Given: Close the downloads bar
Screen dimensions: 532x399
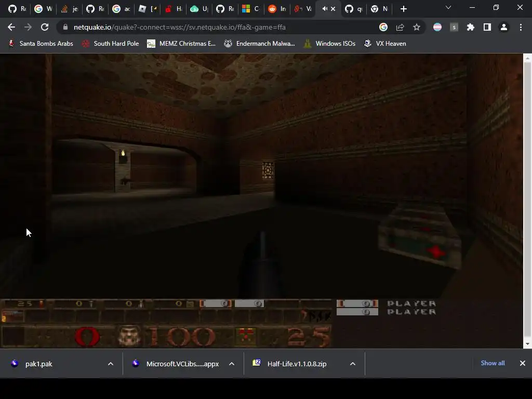Looking at the screenshot, I should [523, 363].
